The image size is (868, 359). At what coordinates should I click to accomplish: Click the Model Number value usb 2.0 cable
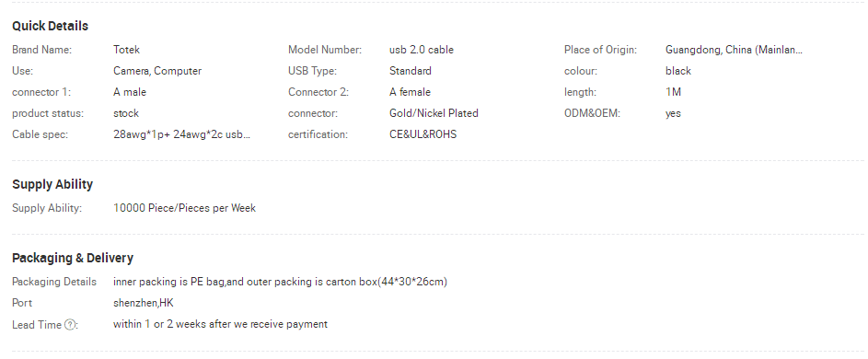pos(422,50)
